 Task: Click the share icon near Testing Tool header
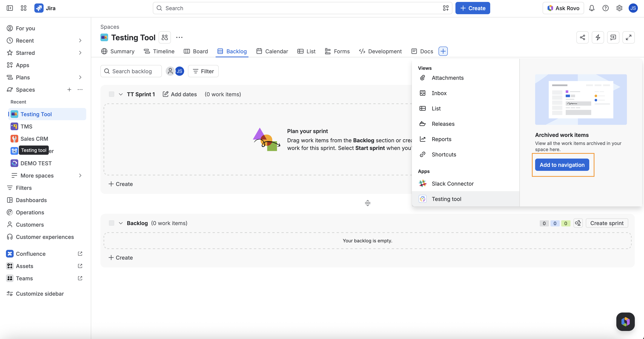click(582, 37)
